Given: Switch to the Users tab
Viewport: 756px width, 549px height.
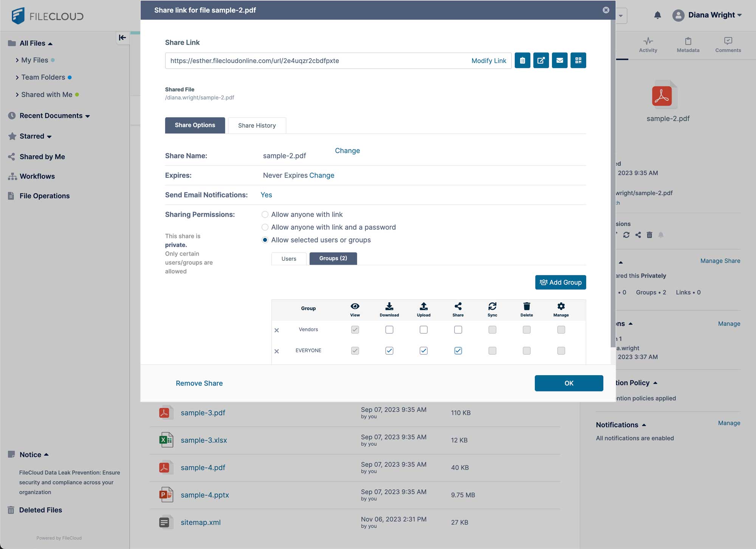Looking at the screenshot, I should [x=288, y=258].
